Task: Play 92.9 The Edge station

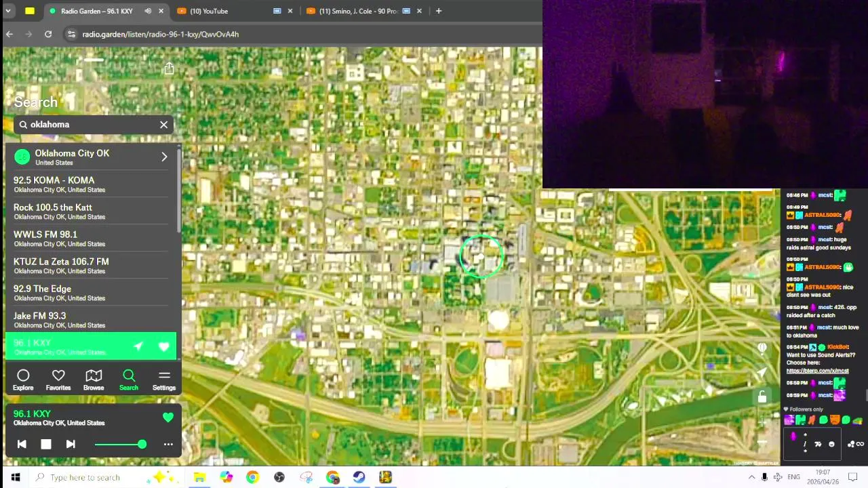Action: (x=91, y=293)
